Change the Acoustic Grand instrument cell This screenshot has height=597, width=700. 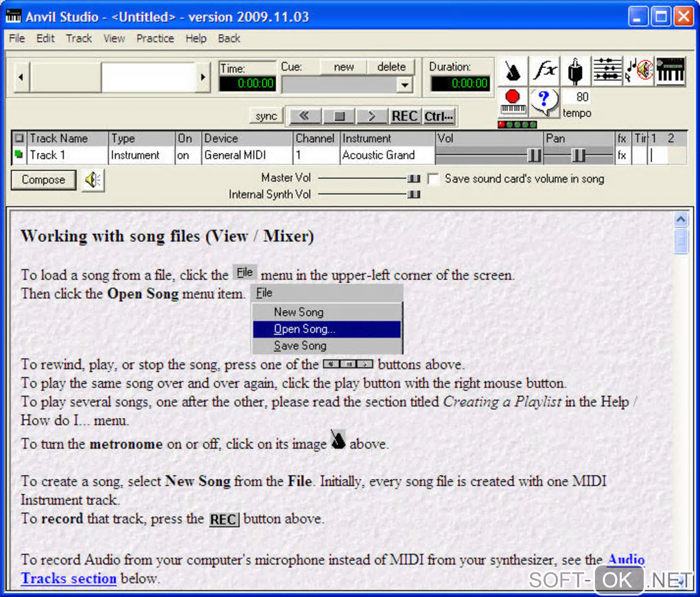pyautogui.click(x=387, y=155)
